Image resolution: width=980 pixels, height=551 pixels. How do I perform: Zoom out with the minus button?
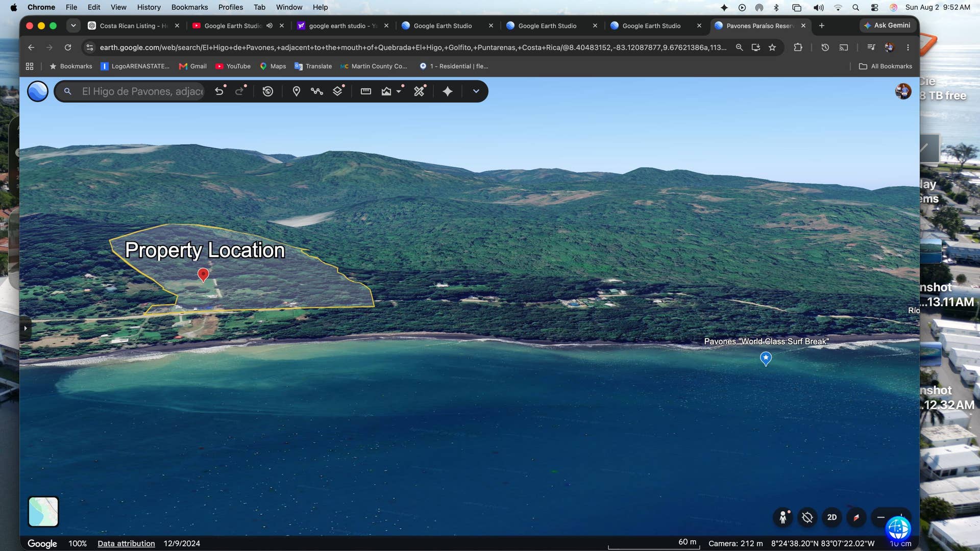coord(881,517)
